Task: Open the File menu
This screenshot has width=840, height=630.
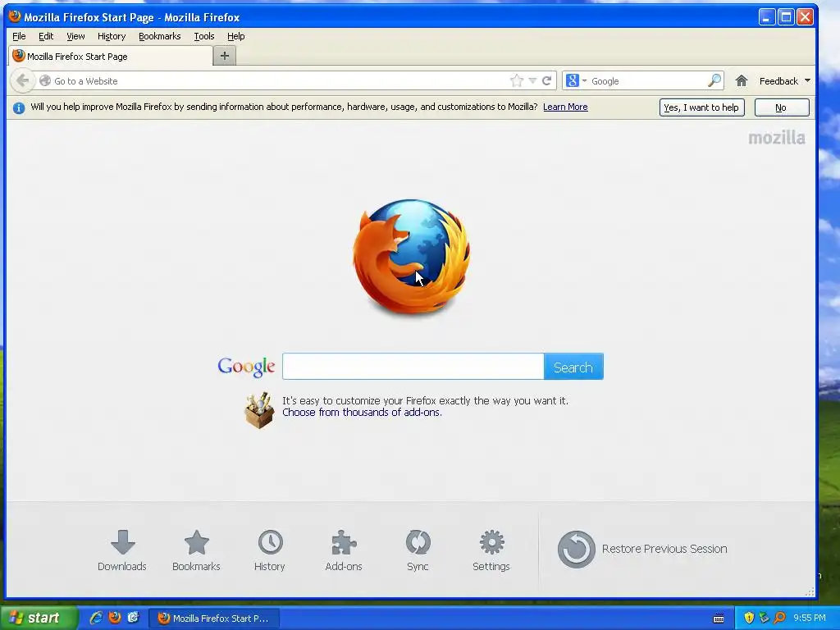Action: (x=19, y=36)
